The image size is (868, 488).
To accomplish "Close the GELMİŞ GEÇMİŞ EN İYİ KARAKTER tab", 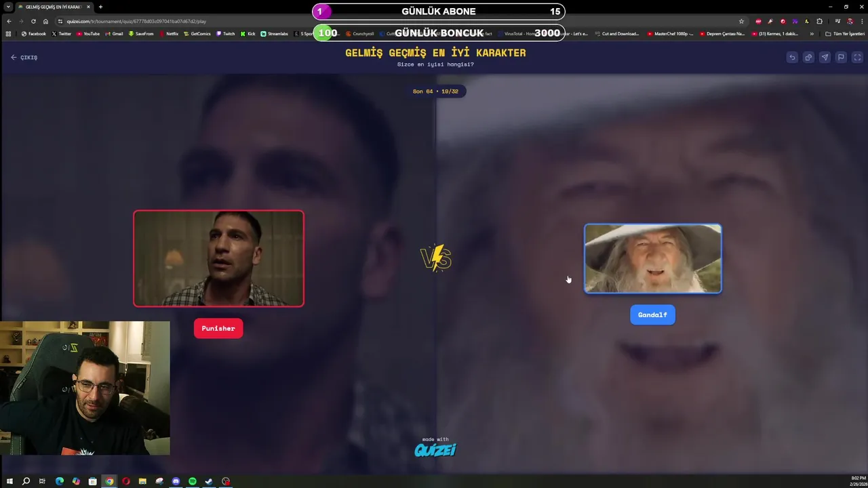I will click(x=88, y=7).
